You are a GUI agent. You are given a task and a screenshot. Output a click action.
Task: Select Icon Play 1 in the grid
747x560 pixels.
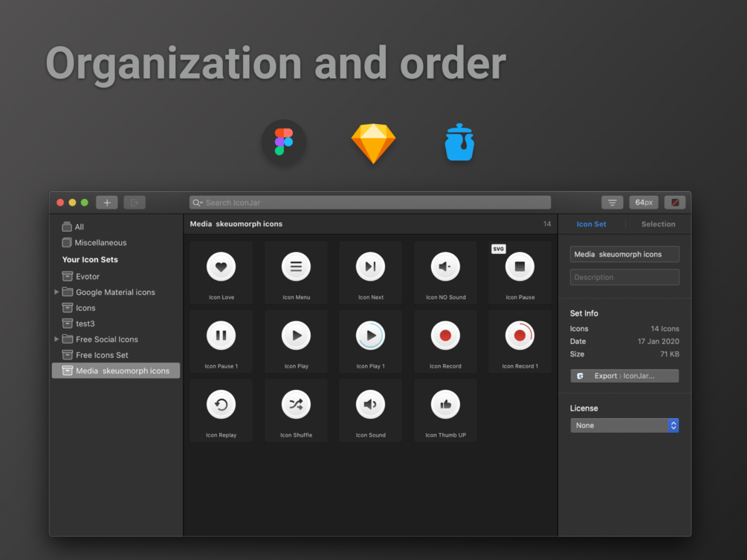pyautogui.click(x=370, y=335)
